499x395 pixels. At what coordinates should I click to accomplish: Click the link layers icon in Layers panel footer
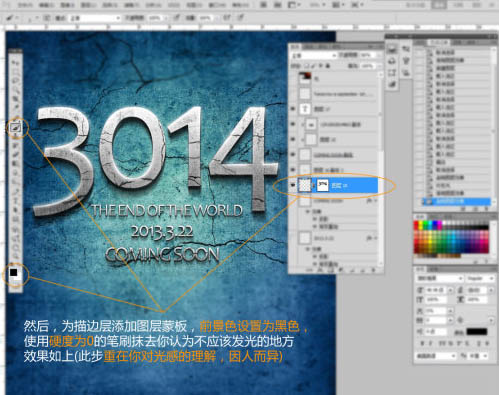tap(310, 270)
